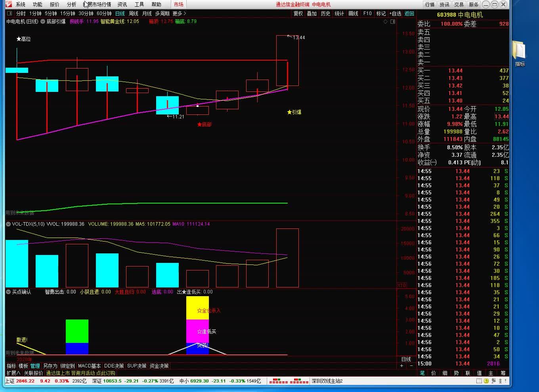The image size is (539, 392).
Task: Select the 15分钟 period
Action: tap(68, 13)
